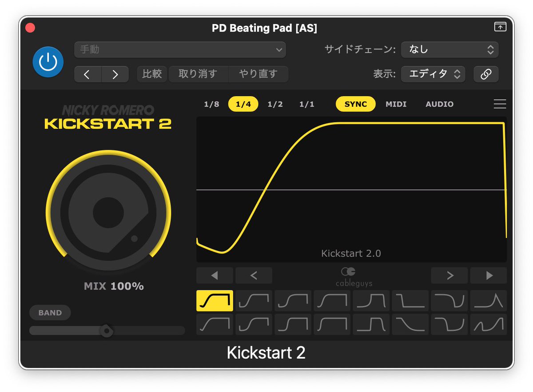Toggle the blue plugin power button
533x392 pixels.
48,62
